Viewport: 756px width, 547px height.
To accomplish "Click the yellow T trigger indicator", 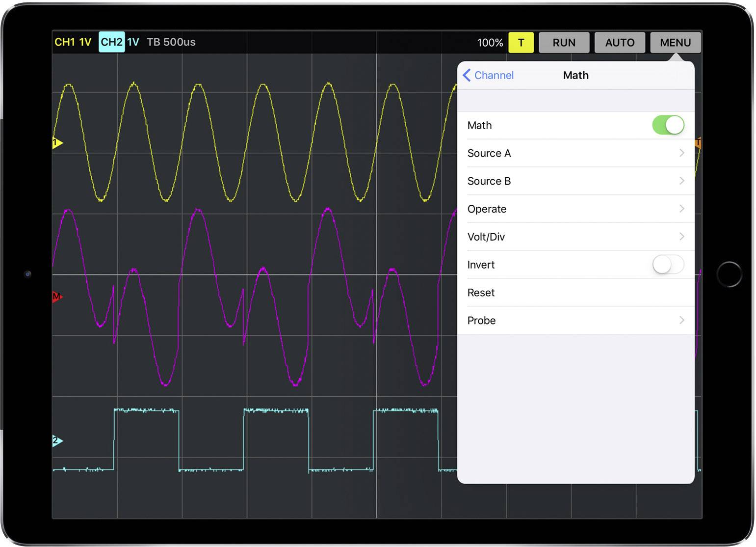I will 521,42.
